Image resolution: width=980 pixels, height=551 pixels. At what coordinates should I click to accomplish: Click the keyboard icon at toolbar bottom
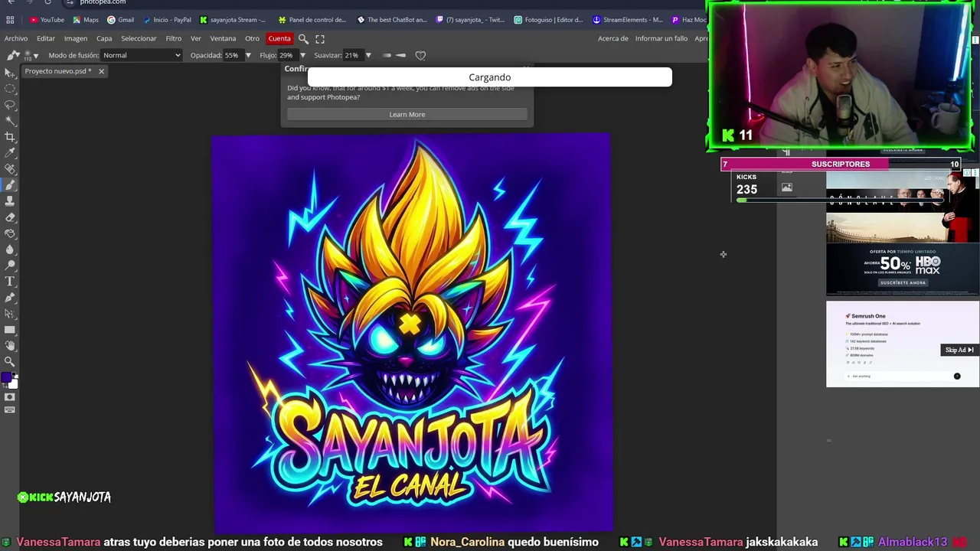click(10, 409)
